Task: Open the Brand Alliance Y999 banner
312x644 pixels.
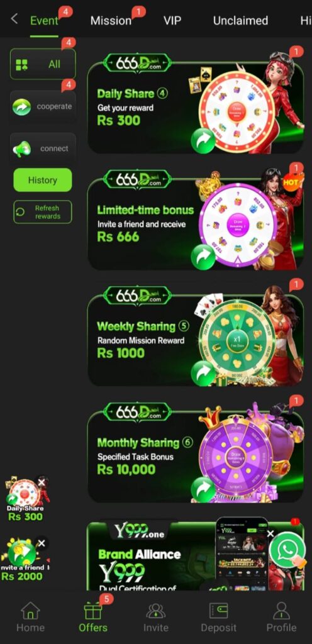Action: point(196,557)
